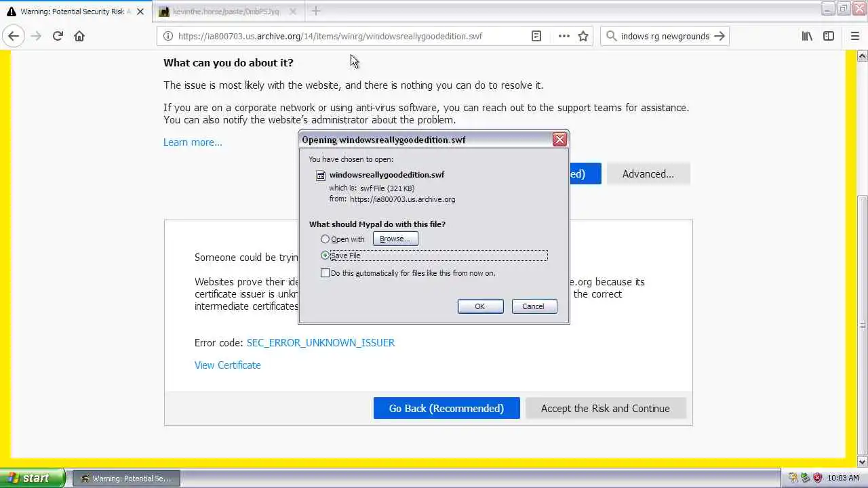Click the taskbar clock 10:03 AM
Image resolution: width=868 pixels, height=488 pixels.
[x=844, y=479]
